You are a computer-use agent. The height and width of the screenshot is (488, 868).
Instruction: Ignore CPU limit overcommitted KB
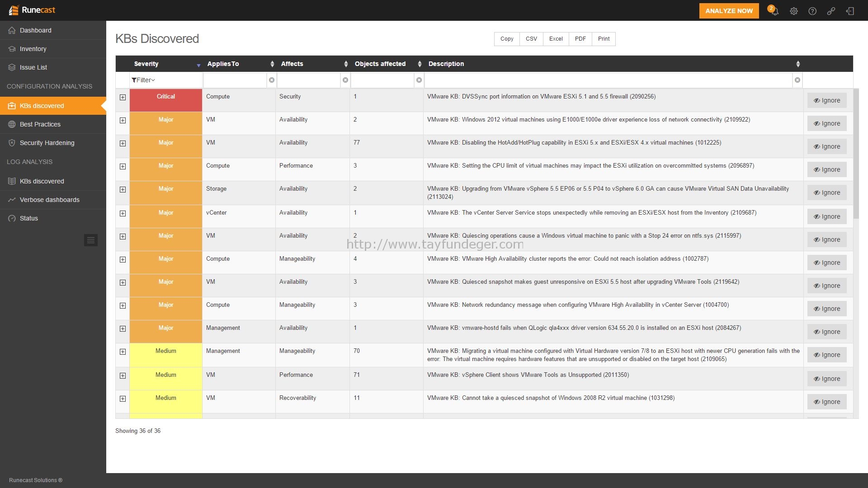pos(827,169)
